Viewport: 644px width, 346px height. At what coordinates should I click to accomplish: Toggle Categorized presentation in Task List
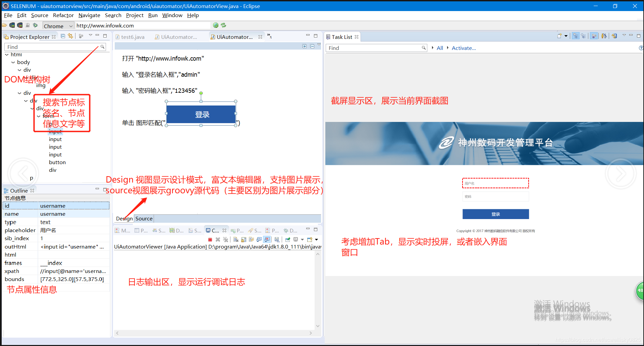[576, 36]
